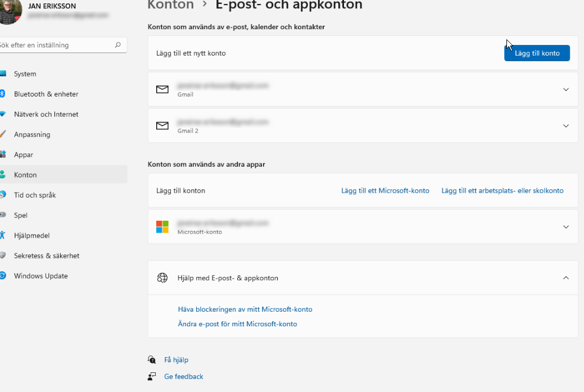Focus the Sök efter en inställning field

(x=56, y=45)
